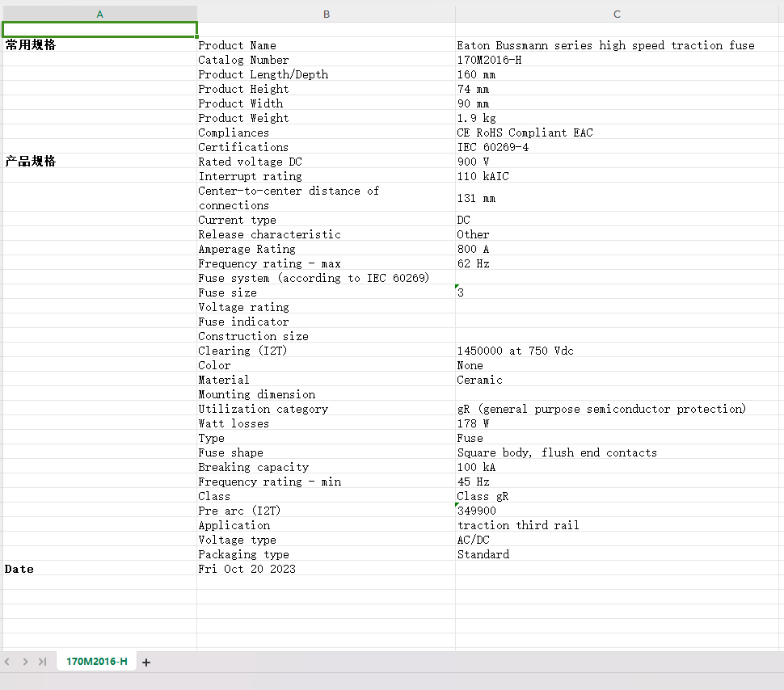784x690 pixels.
Task: Select the Product Weight cell
Action: click(326, 117)
